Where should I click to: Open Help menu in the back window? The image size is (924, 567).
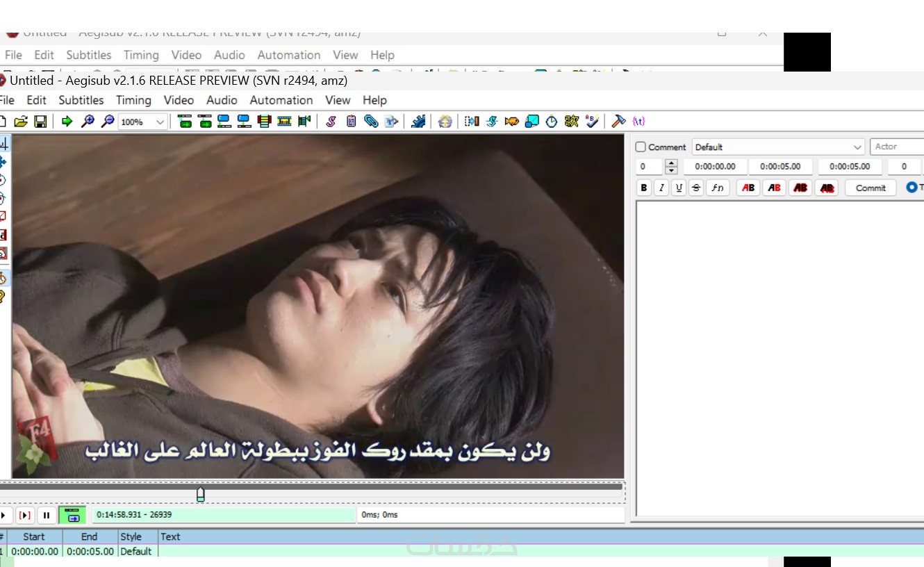tap(382, 55)
